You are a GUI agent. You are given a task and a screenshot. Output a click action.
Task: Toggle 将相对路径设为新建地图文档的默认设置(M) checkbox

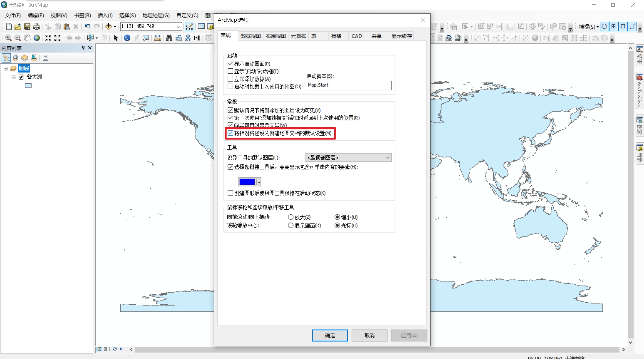(x=230, y=133)
